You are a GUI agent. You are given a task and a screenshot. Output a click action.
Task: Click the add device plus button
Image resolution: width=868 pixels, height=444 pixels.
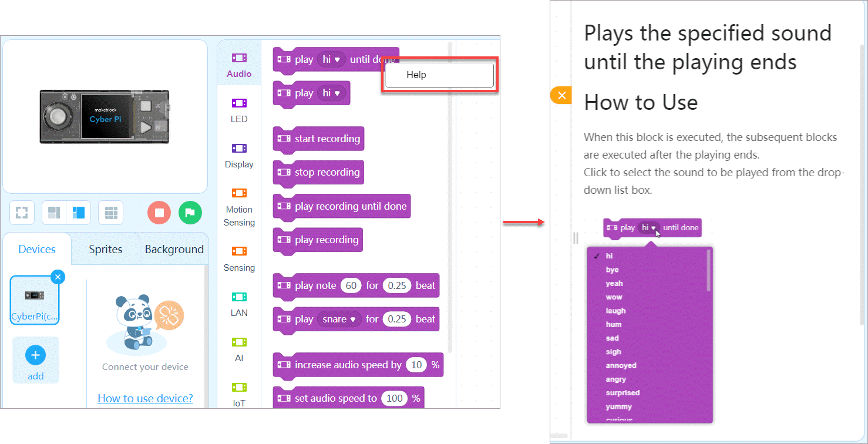click(x=36, y=355)
